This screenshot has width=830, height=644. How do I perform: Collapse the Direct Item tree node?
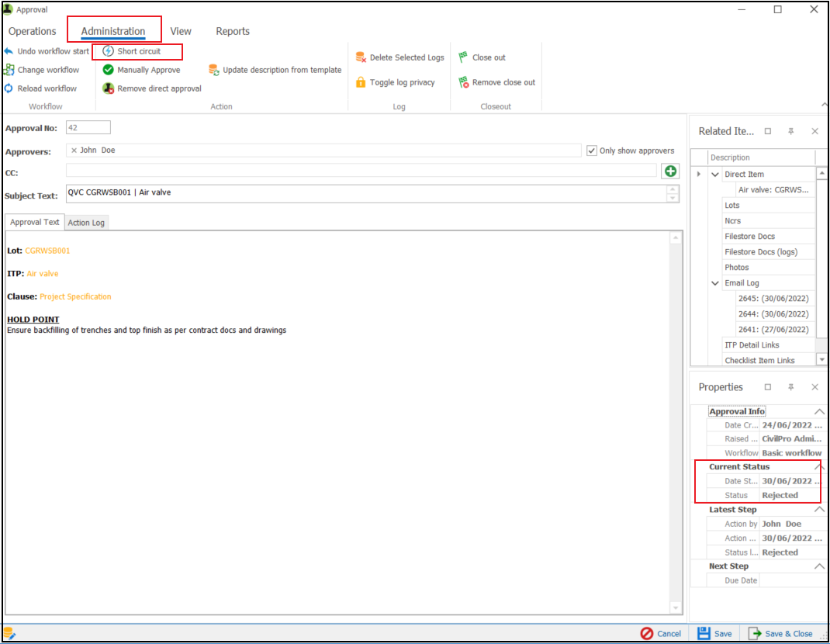(x=715, y=175)
